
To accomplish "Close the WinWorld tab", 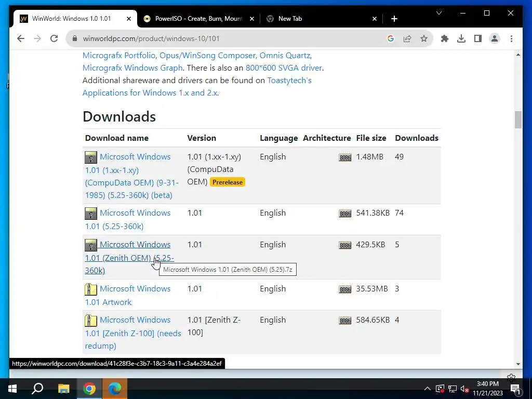I will pos(129,19).
